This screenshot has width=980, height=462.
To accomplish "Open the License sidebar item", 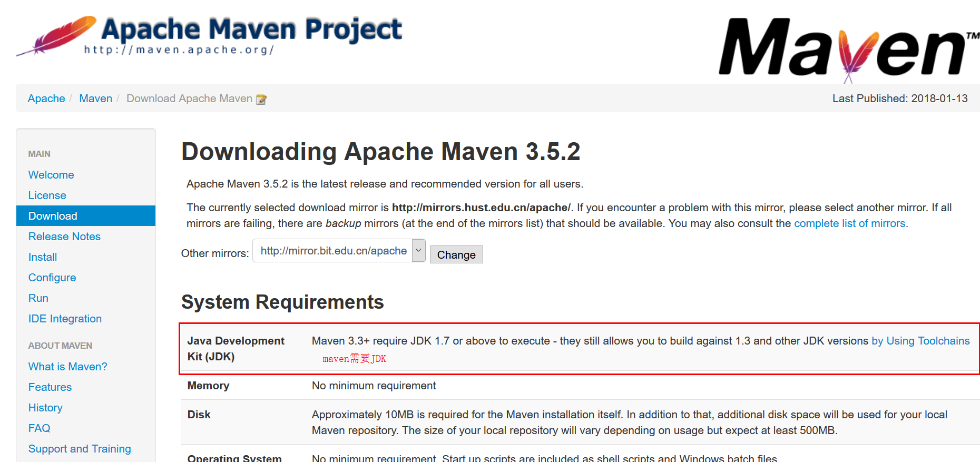I will pos(47,195).
